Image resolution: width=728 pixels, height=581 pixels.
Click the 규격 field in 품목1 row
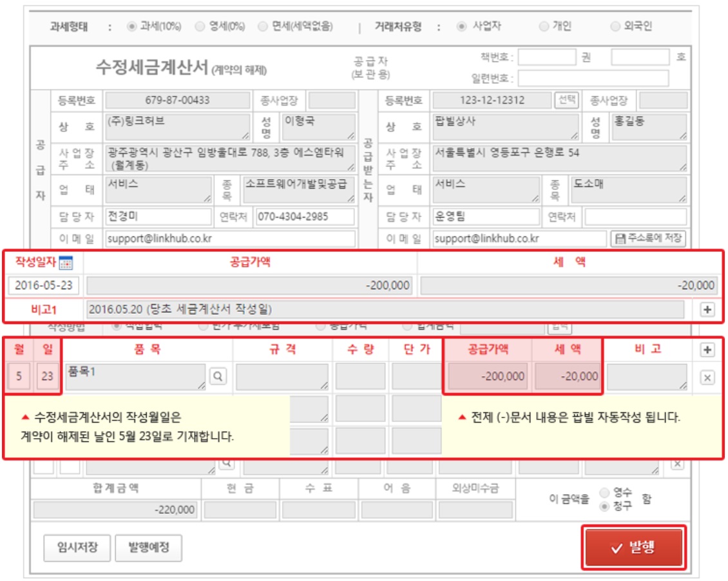point(282,376)
